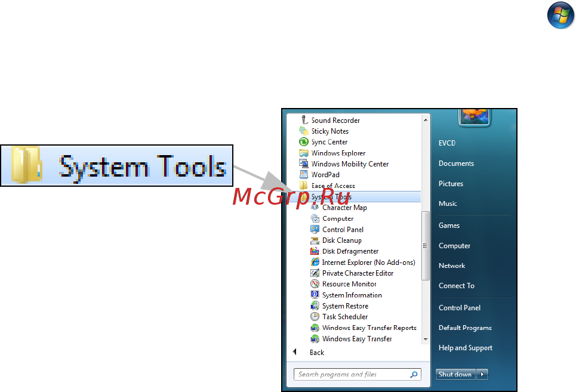Click Connect To in right pane

click(457, 286)
